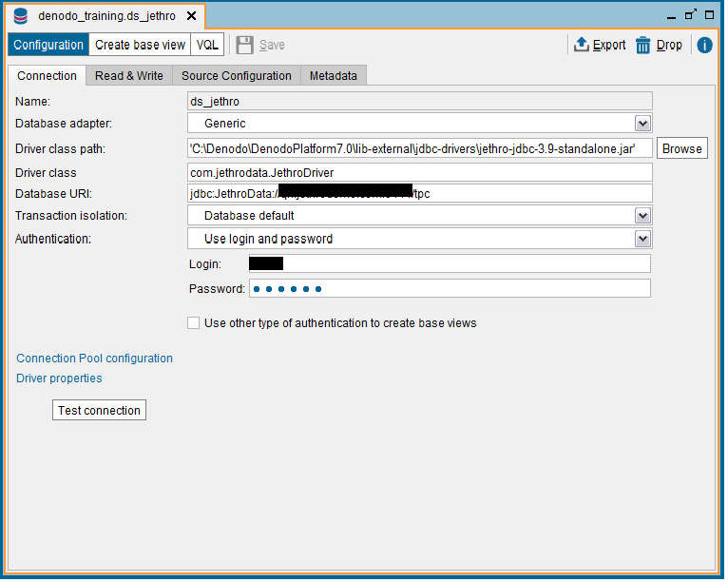
Task: Click the Use login and password combo box
Action: [420, 239]
